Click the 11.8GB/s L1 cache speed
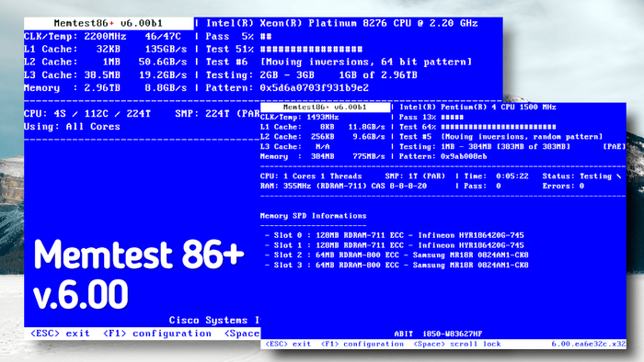The image size is (644, 362). point(367,127)
